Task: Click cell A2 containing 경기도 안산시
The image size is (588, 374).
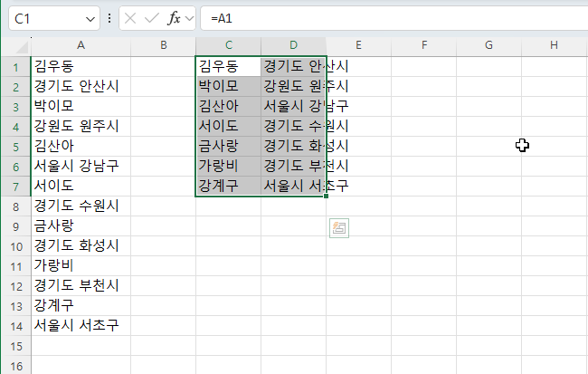Action: coord(81,87)
